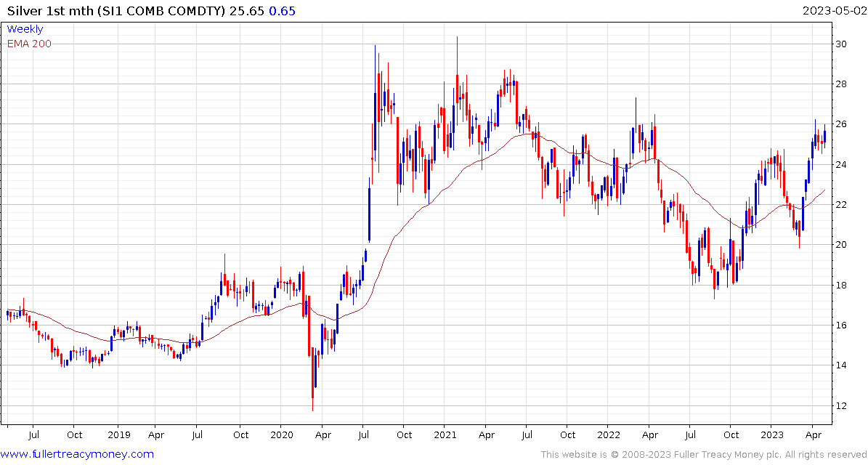Screen dimensions: 868x465
Task: Click the 'Apr' axis label after 2019
Action: pos(156,435)
